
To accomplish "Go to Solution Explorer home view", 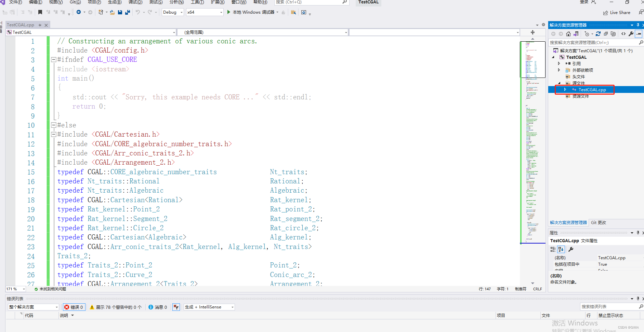I will (x=568, y=34).
